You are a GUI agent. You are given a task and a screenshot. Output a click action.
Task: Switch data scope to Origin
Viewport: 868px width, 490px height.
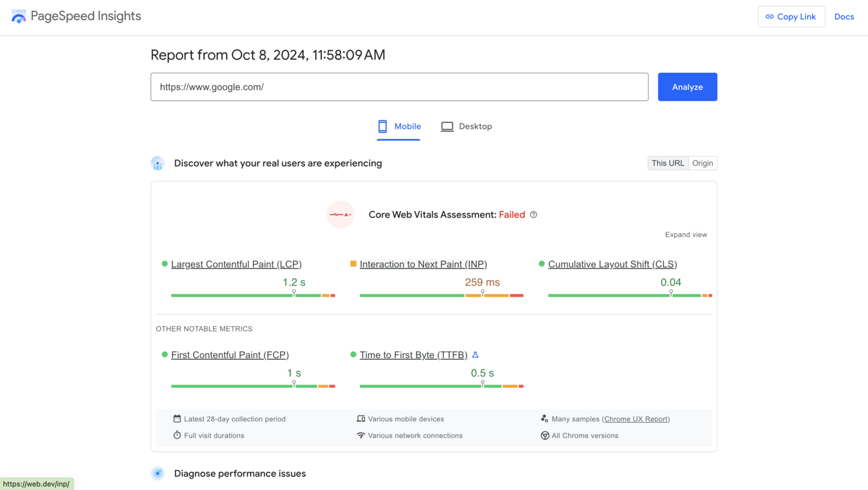pos(702,163)
